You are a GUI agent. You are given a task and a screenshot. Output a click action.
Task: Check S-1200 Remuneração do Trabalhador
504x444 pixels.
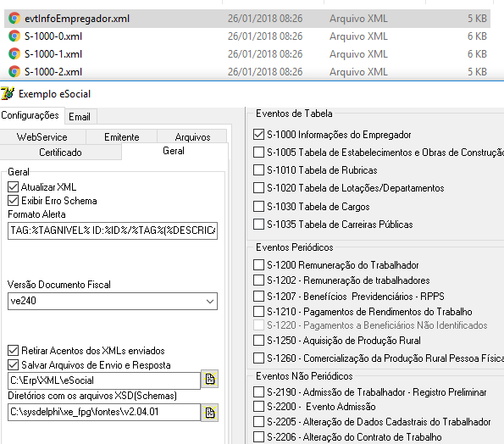(258, 265)
